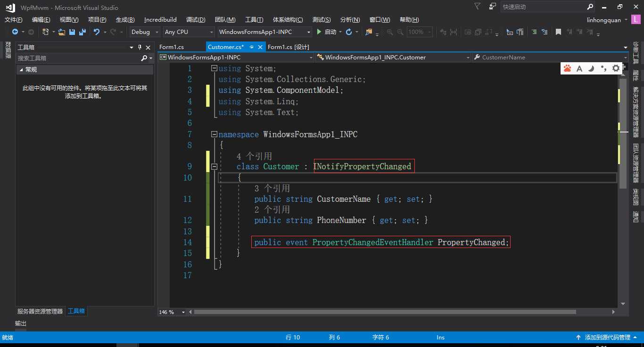Collapse the namespace WindowsFormsApp1_INPC block
This screenshot has width=644, height=347.
tap(215, 134)
